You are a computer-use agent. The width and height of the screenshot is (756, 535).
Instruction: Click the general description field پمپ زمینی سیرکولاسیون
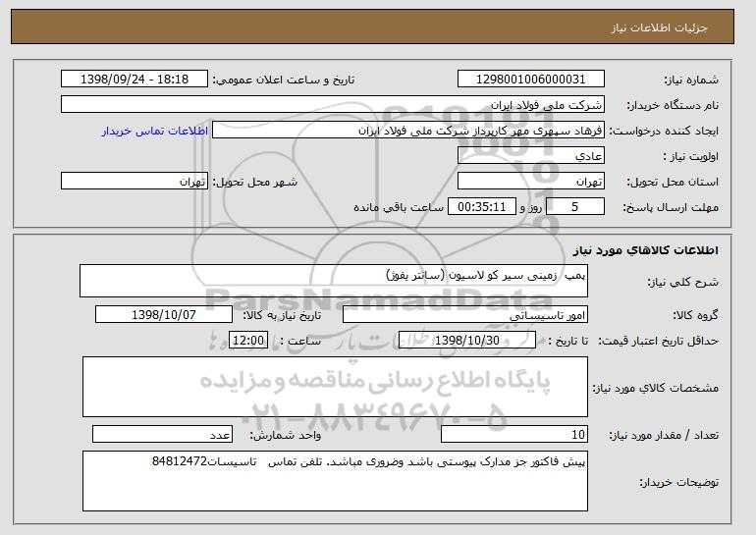pyautogui.click(x=334, y=281)
